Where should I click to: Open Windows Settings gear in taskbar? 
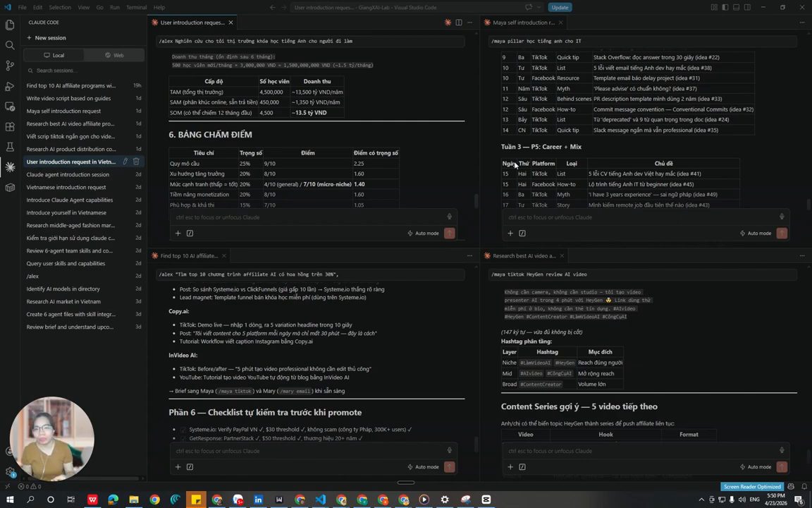click(x=445, y=500)
